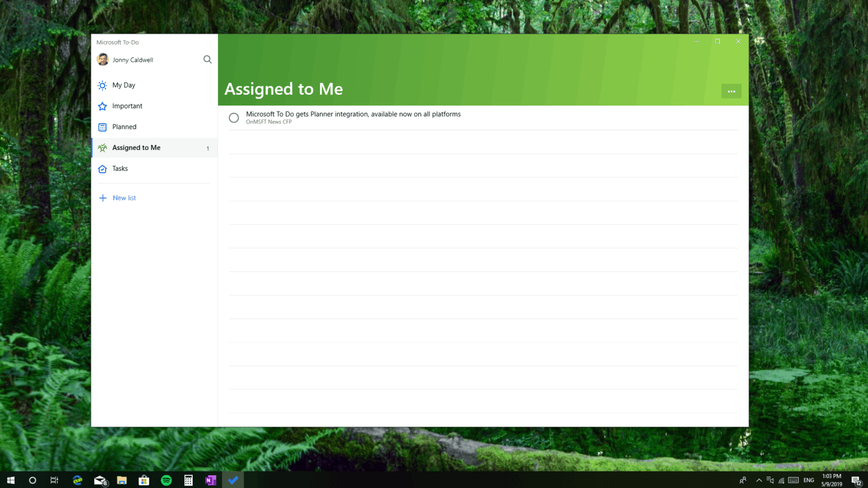
Task: Click the 'OnMSFT News CFP' plan label
Action: 269,122
